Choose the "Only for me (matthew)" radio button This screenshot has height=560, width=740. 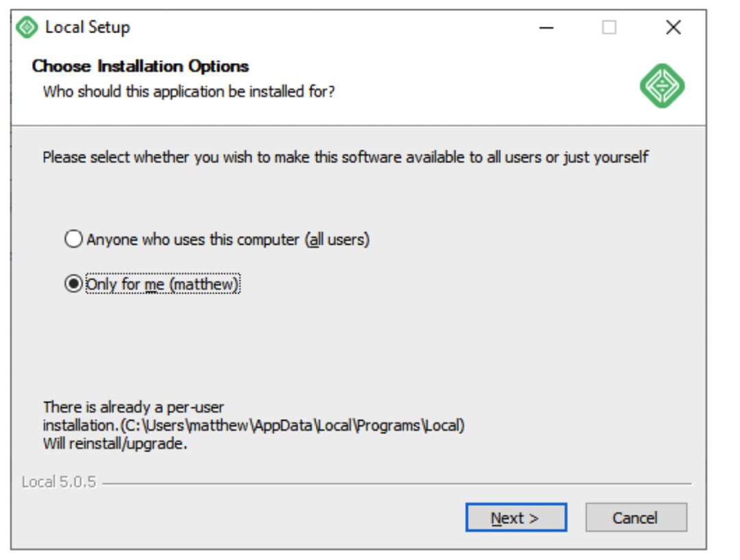click(x=73, y=284)
